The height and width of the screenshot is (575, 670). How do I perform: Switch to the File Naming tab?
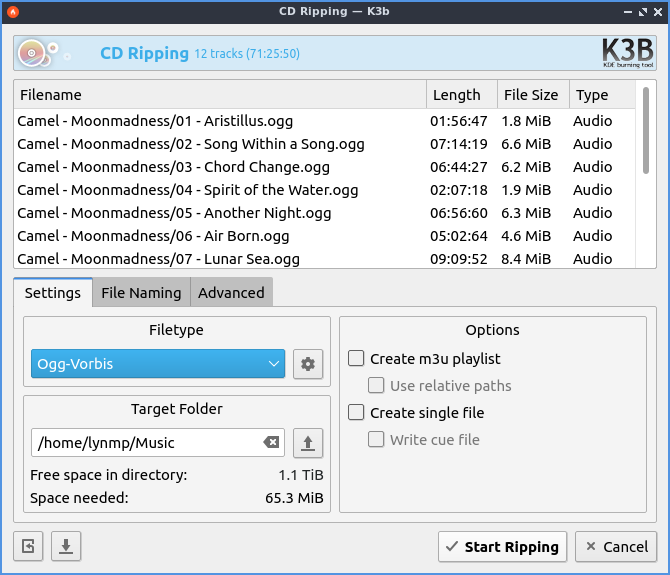tap(141, 293)
